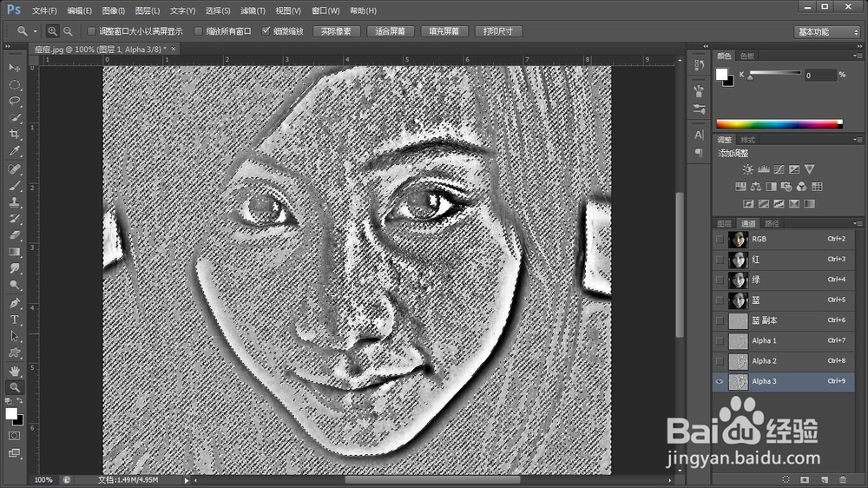Select the Healing Brush tool

pos(15,169)
